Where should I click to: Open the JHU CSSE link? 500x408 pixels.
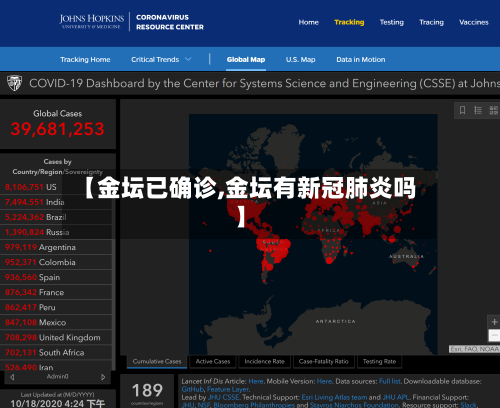[x=223, y=397]
